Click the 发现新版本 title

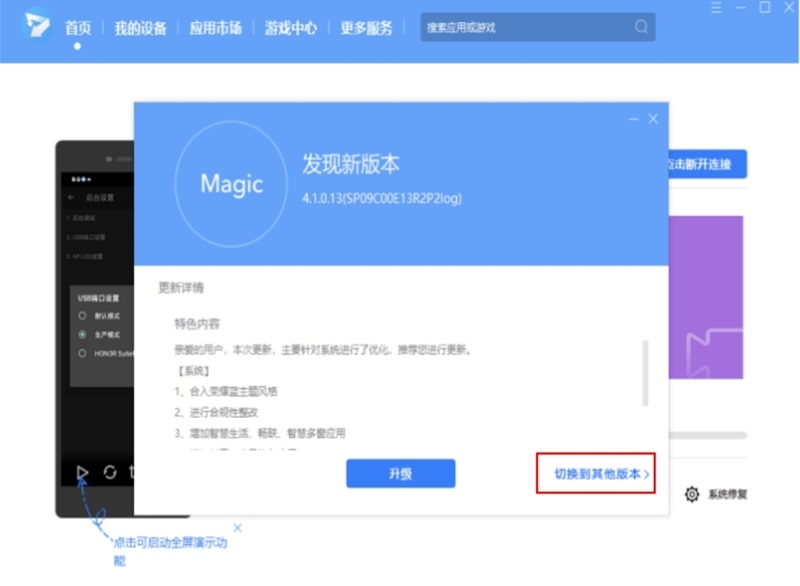351,164
